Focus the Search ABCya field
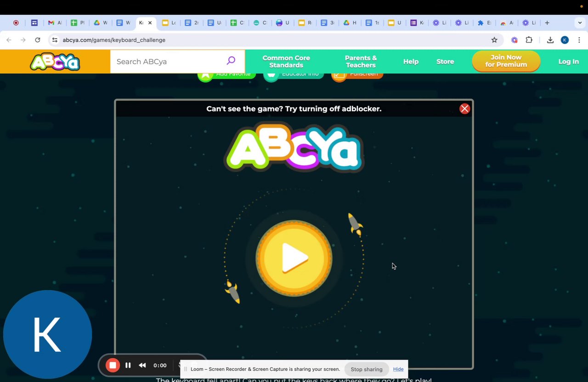The width and height of the screenshot is (588, 382). coord(168,62)
